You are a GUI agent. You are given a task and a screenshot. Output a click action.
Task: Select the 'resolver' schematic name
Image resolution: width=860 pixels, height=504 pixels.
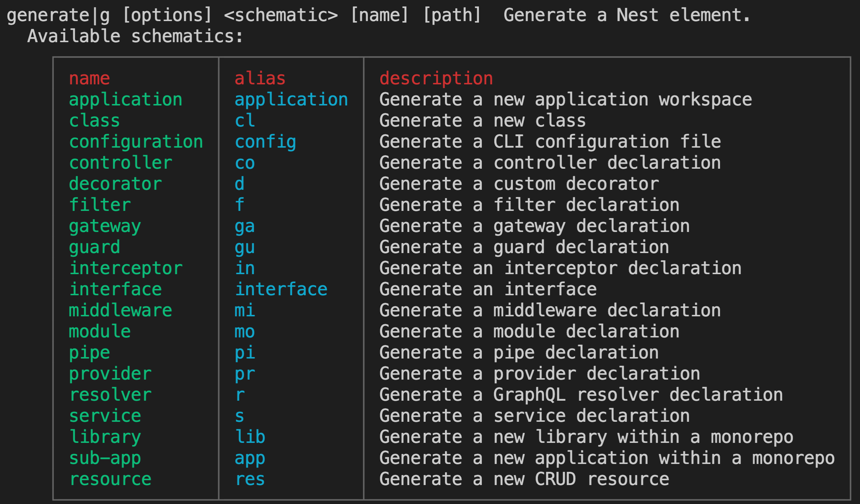point(110,395)
